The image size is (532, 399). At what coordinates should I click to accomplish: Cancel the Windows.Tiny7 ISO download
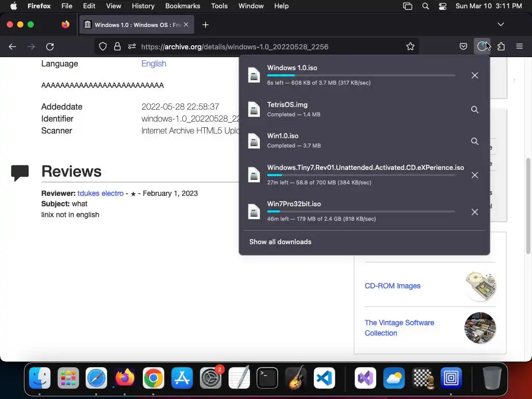[x=475, y=175]
